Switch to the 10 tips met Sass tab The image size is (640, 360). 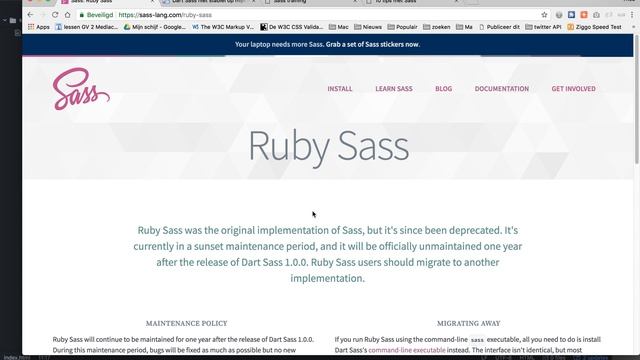[x=411, y=2]
